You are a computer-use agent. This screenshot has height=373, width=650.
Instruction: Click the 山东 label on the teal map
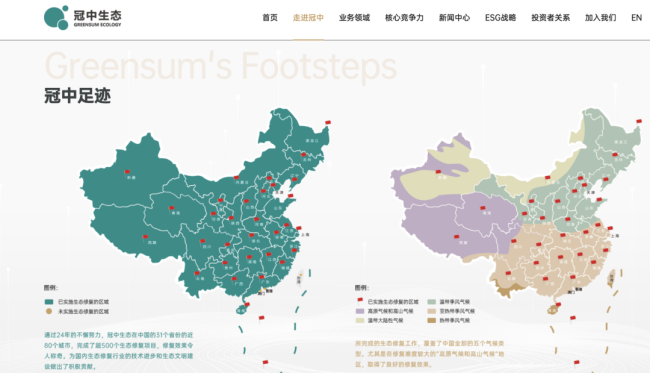pos(278,209)
